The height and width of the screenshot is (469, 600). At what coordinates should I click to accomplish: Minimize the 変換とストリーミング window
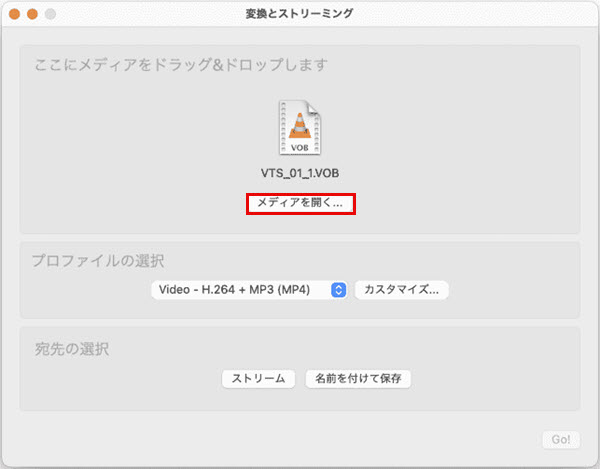(x=33, y=14)
